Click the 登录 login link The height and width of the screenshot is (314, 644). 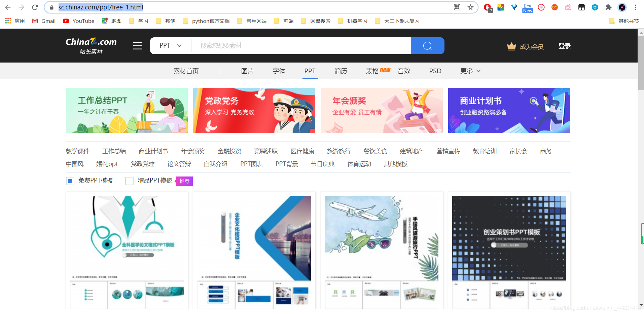coord(564,46)
